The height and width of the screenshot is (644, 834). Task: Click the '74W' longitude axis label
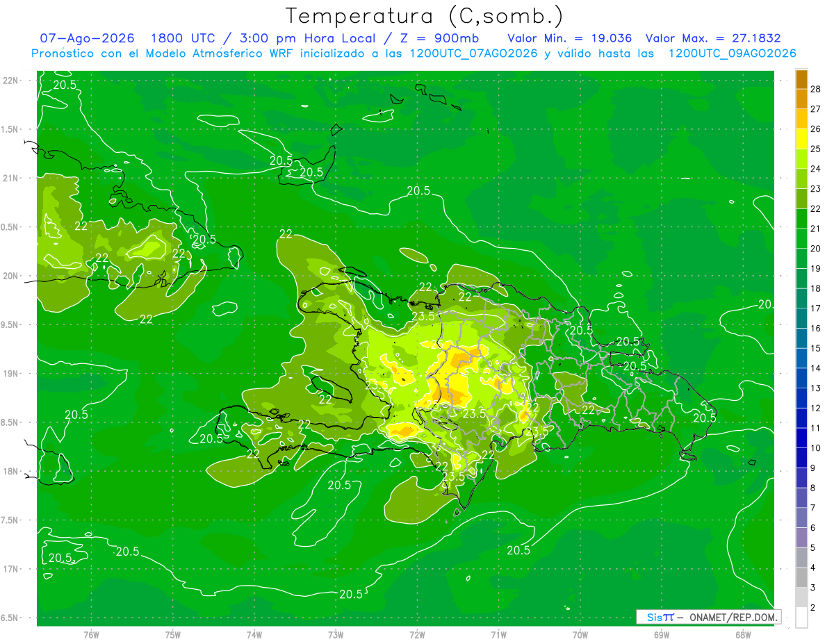[254, 635]
